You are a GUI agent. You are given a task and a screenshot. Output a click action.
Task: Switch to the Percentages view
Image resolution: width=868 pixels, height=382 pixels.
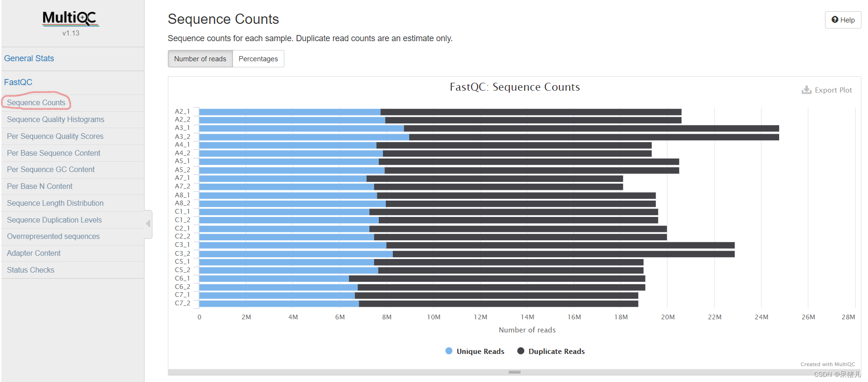point(258,59)
